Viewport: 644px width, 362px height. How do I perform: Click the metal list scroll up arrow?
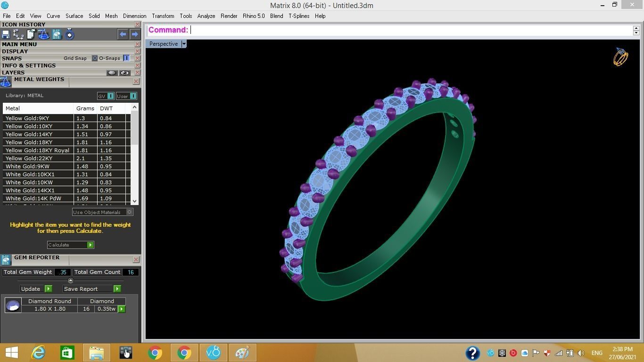[x=134, y=107]
